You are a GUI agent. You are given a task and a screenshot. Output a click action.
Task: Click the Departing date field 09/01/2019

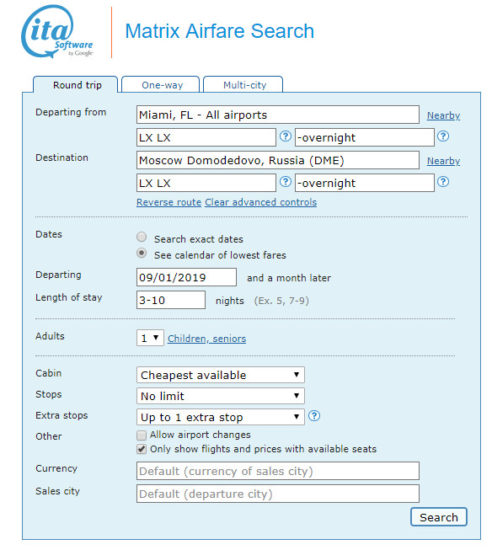coord(186,277)
